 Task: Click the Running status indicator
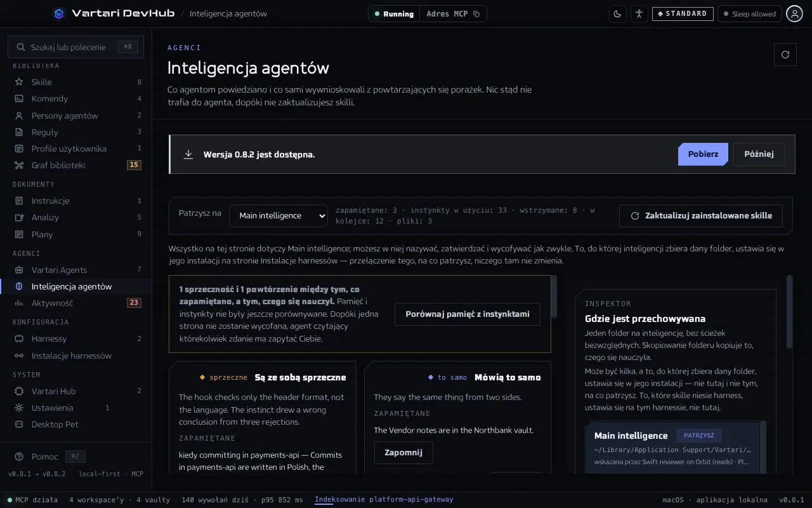coord(394,14)
